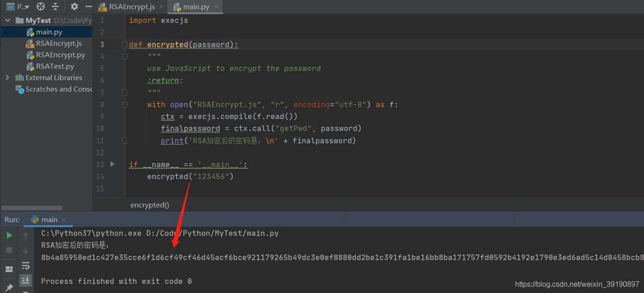Image resolution: width=644 pixels, height=293 pixels.
Task: Hide the Project tool window with minus icon
Action: click(x=89, y=6)
